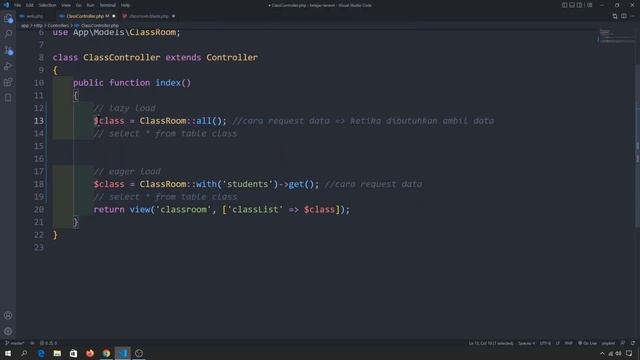Click the Synchronize Changes status icon

pyautogui.click(x=32, y=343)
